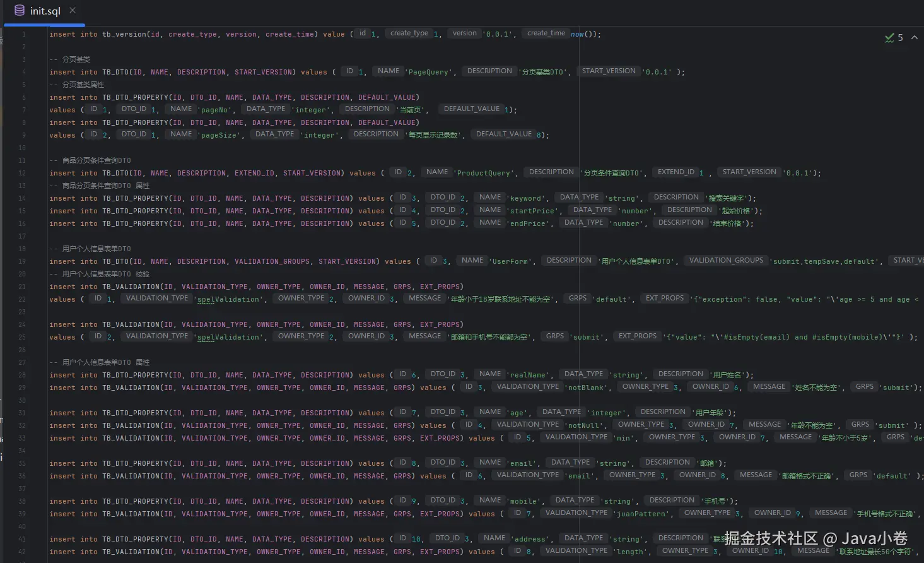Close the init.sql tab
This screenshot has width=924, height=563.
click(73, 10)
